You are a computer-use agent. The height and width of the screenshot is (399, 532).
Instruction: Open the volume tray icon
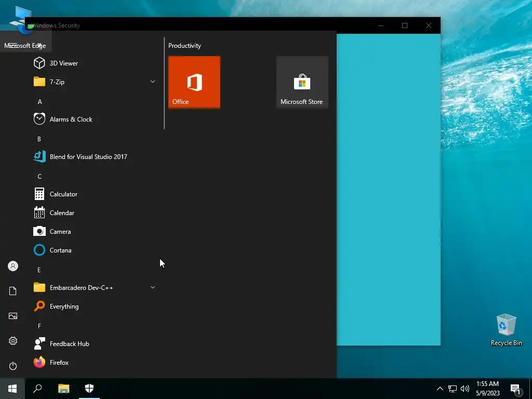click(465, 389)
